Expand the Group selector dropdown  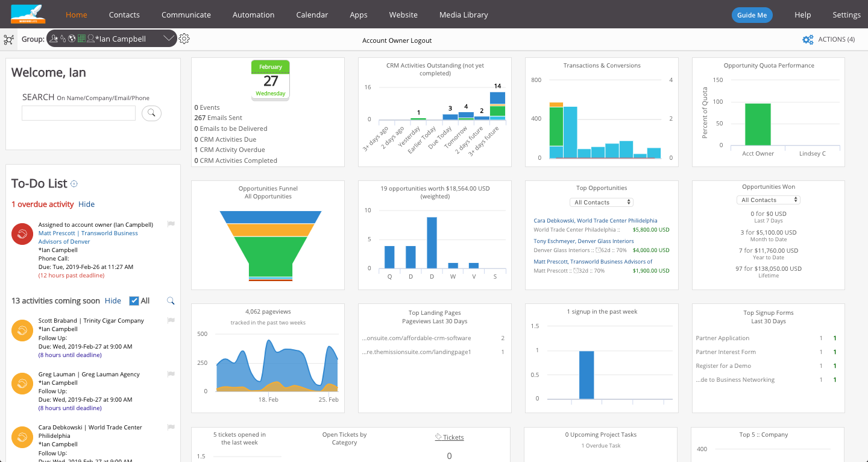point(169,38)
